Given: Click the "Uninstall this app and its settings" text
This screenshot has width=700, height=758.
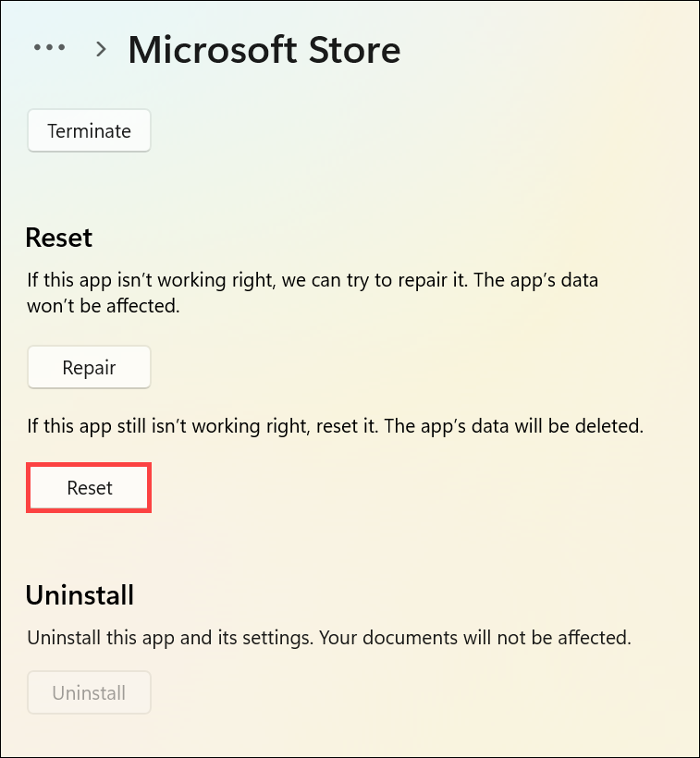Looking at the screenshot, I should (x=166, y=637).
